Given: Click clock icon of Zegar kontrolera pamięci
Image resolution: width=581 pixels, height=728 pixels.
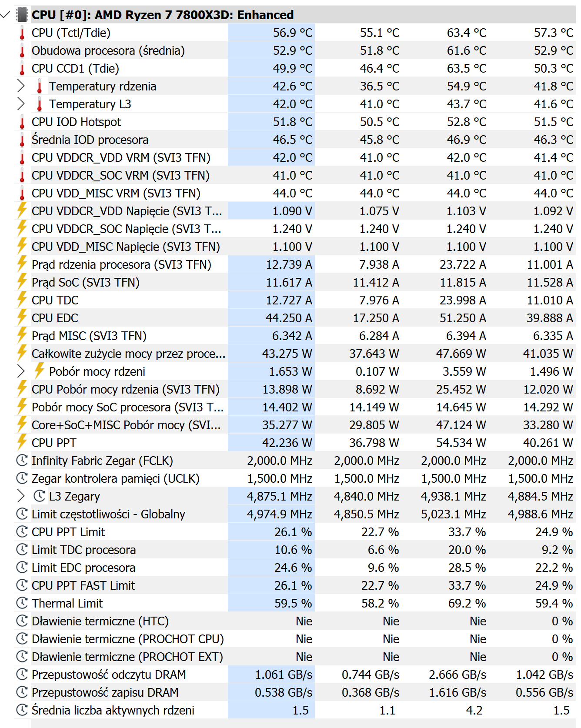Looking at the screenshot, I should [x=22, y=478].
